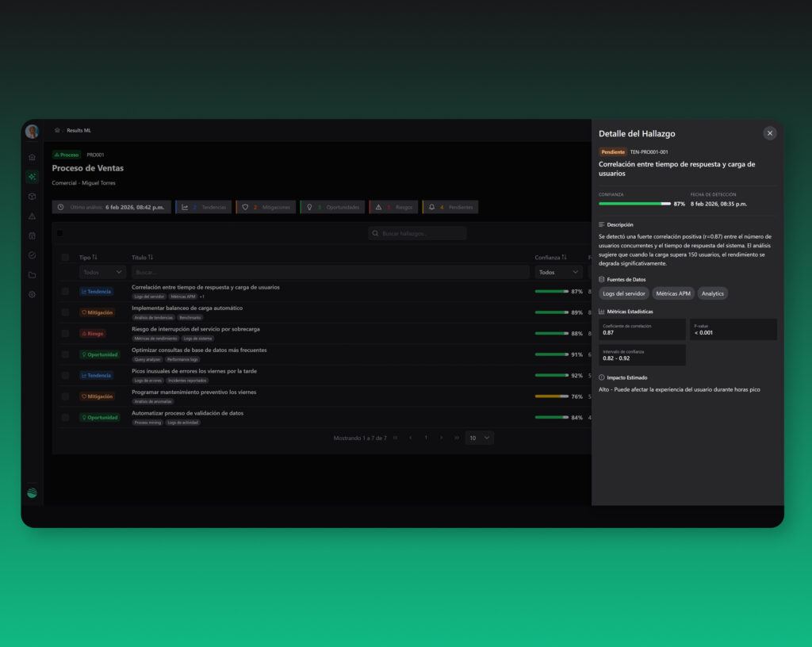Close the Detalle del Hallazgo panel

point(769,133)
